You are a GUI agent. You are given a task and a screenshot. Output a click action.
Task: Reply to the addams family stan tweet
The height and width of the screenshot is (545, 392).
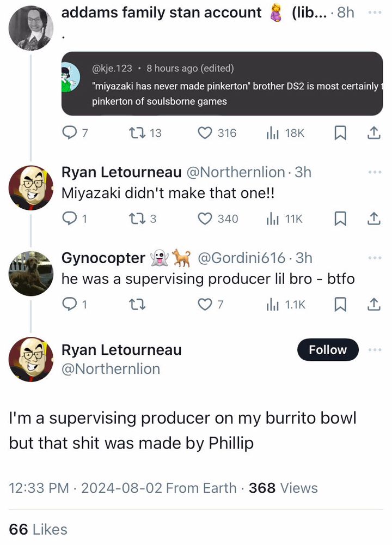pyautogui.click(x=69, y=132)
